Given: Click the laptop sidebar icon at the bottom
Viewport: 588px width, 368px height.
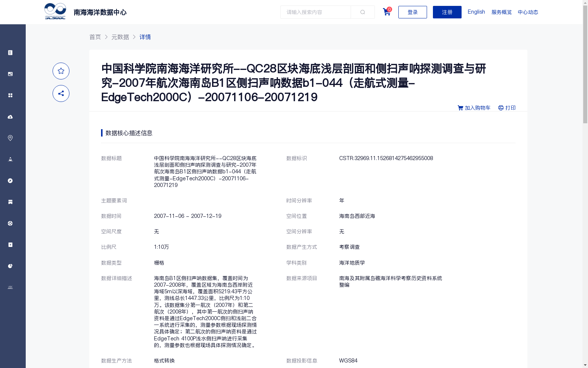Looking at the screenshot, I should coord(10,287).
